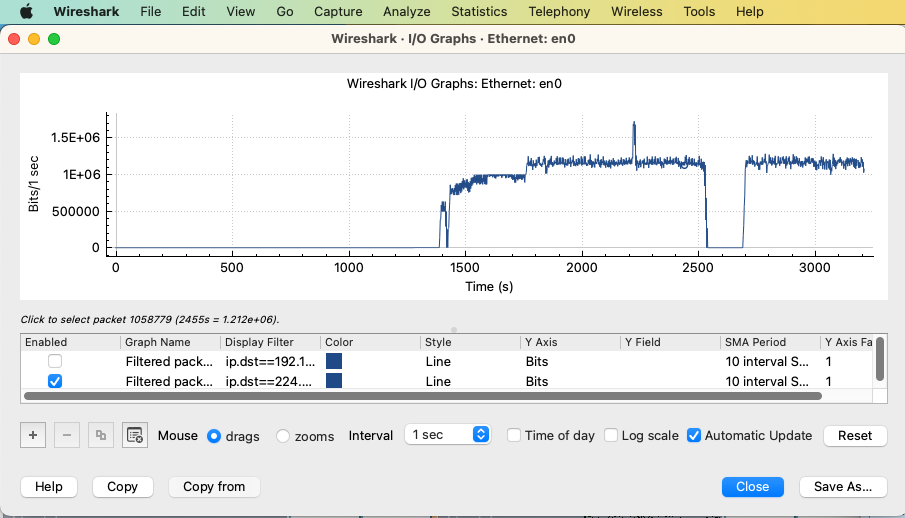Screen dimensions: 905x518
Task: Click the SMA Period column header
Action: [770, 342]
